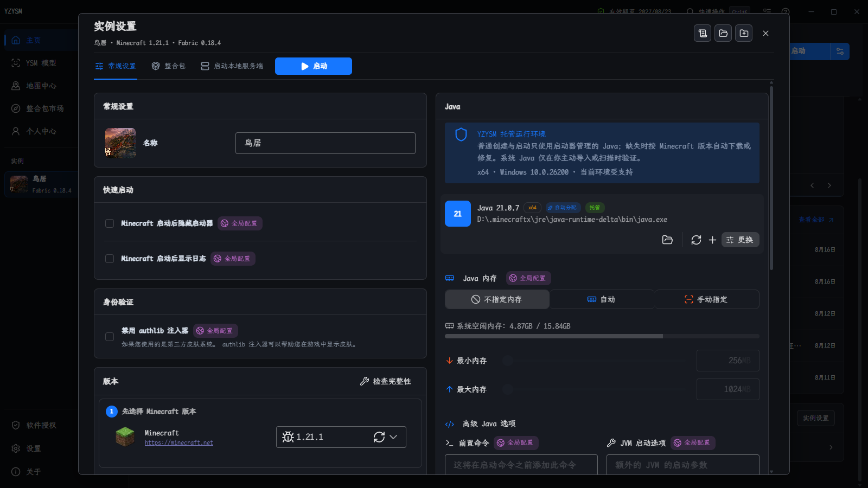Open the Minecraft version 1.21.1 dropdown
The image size is (868, 488).
(x=341, y=437)
